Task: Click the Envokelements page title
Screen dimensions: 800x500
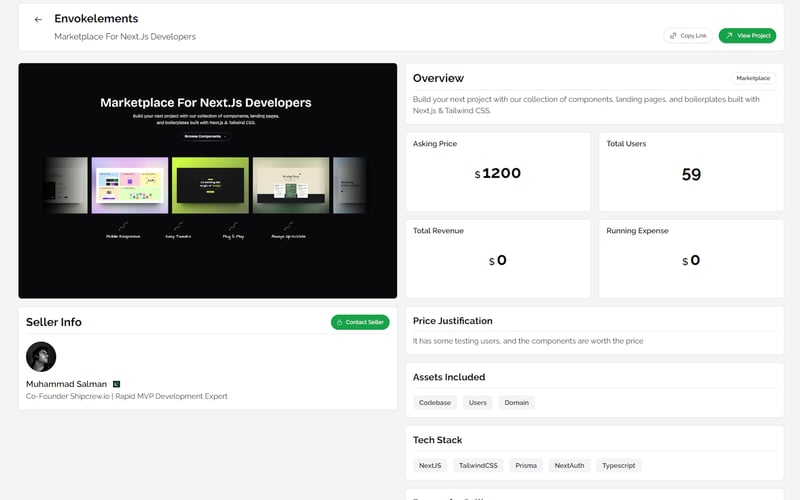Action: click(x=96, y=18)
